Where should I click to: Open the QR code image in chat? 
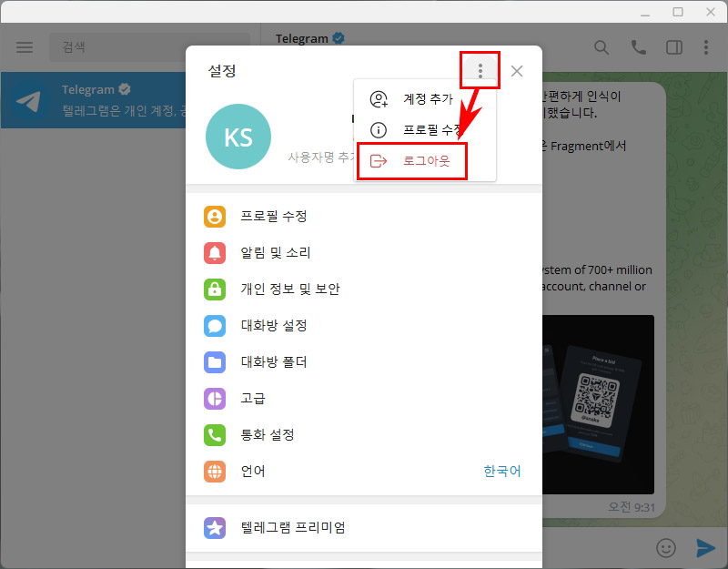[x=598, y=404]
